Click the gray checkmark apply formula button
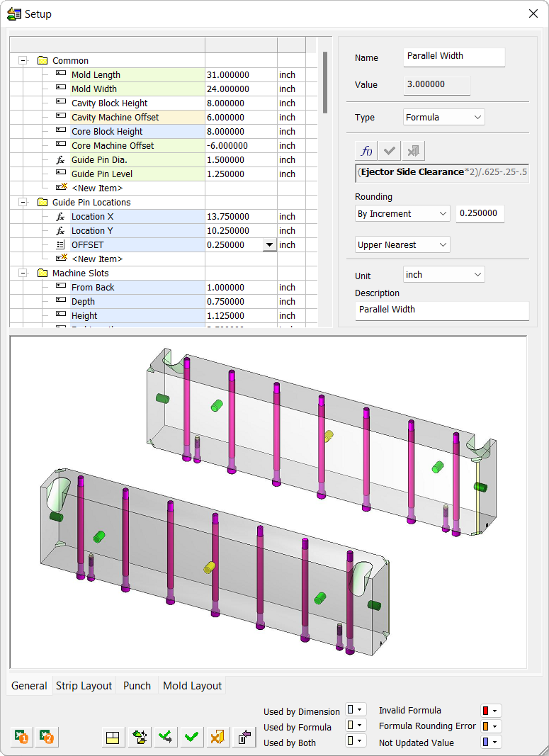Image resolution: width=549 pixels, height=756 pixels. 390,152
